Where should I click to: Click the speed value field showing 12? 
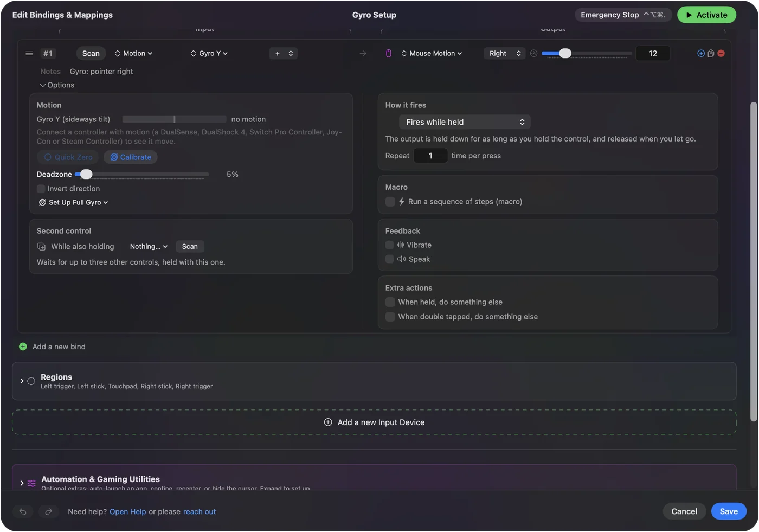(653, 53)
